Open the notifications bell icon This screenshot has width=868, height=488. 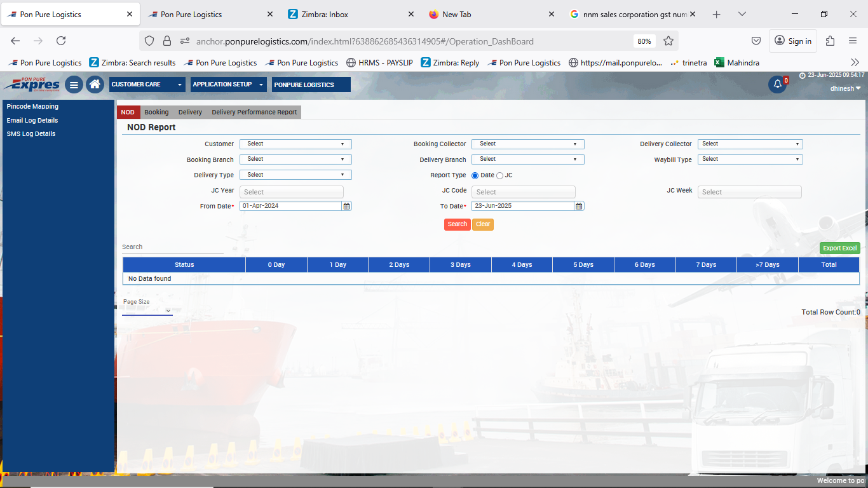777,85
